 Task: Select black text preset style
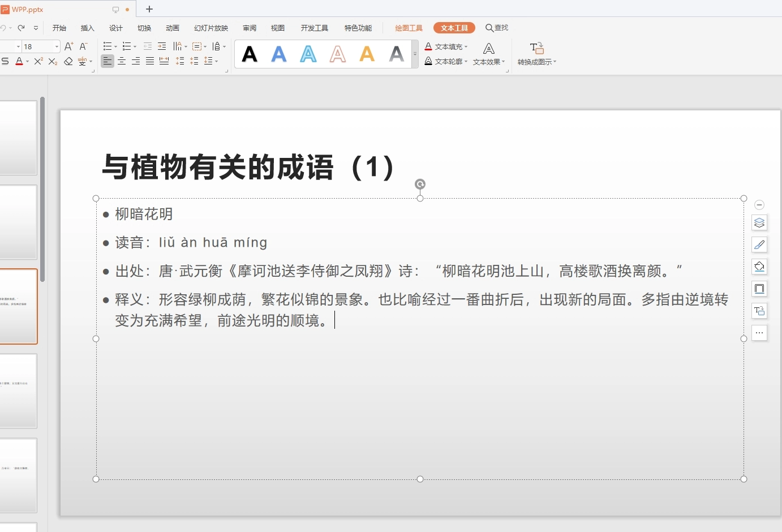pyautogui.click(x=250, y=54)
